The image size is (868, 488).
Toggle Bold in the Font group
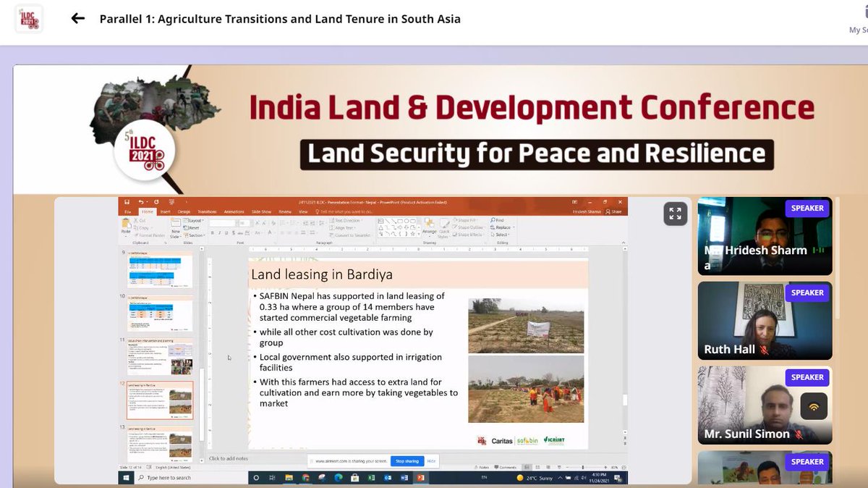[212, 233]
